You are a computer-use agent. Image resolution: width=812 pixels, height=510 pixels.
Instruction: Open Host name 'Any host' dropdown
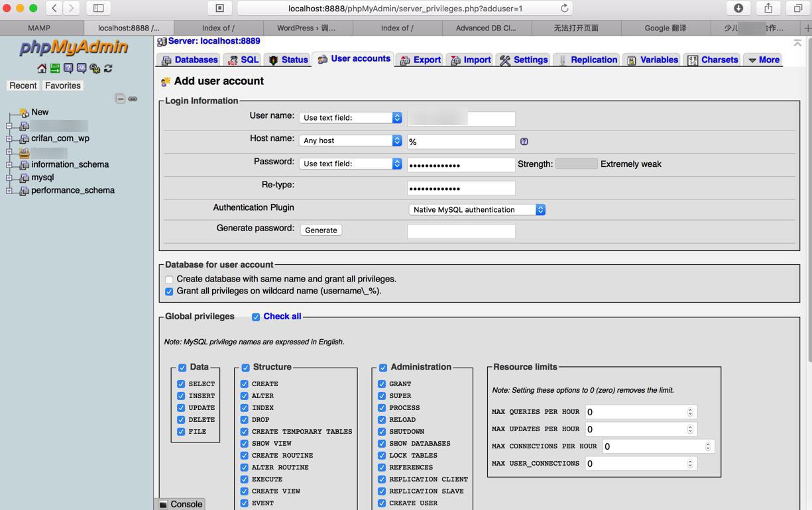coord(351,140)
